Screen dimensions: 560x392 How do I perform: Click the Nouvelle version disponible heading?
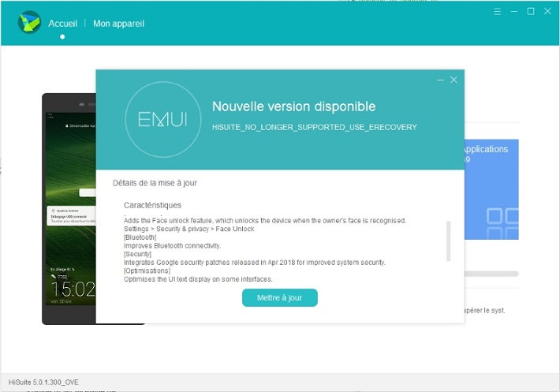[x=293, y=106]
